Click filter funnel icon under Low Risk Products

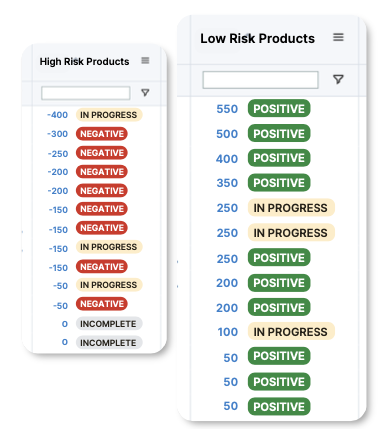click(338, 79)
